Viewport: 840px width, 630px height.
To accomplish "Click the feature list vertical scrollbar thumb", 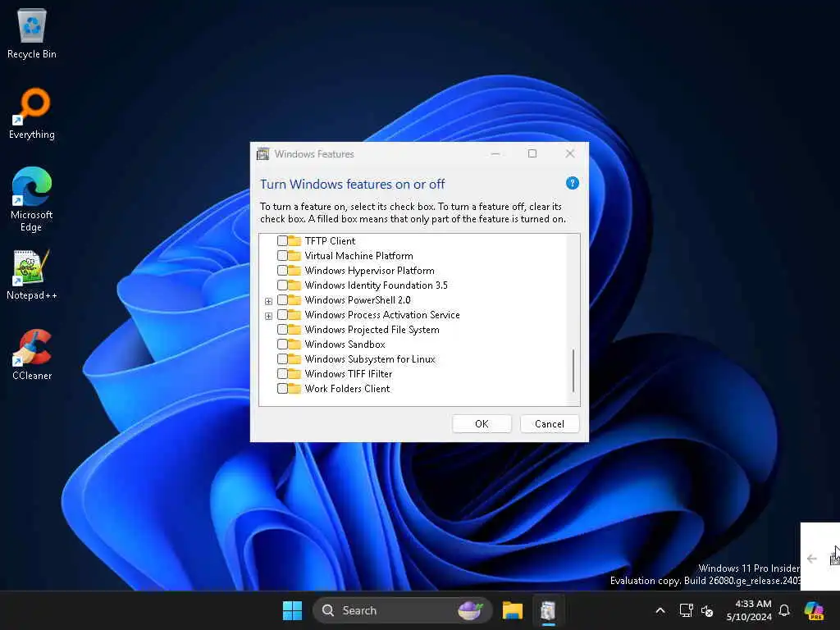I will (x=573, y=371).
